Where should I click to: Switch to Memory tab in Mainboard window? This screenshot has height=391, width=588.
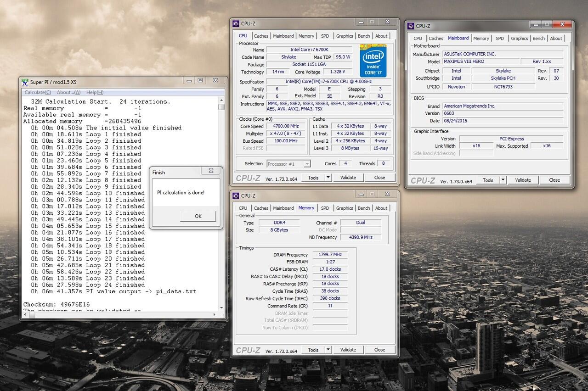[481, 39]
